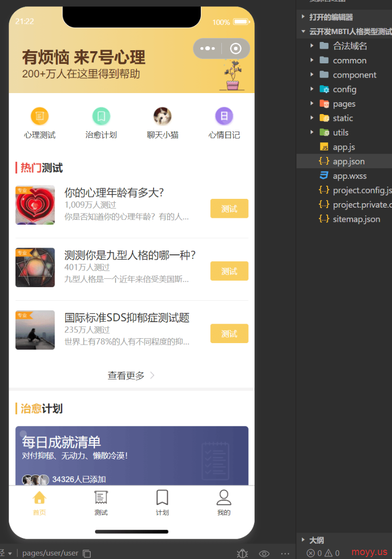Open the 心理测试 shortcut icon
Viewport: 392px width, 559px height.
[x=39, y=116]
